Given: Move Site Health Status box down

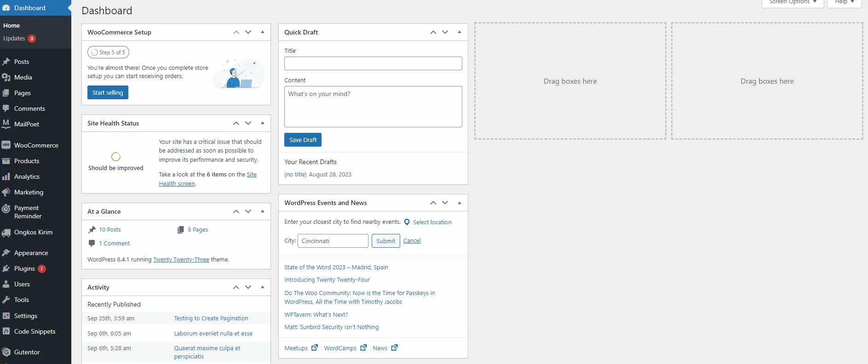Looking at the screenshot, I should pyautogui.click(x=248, y=123).
